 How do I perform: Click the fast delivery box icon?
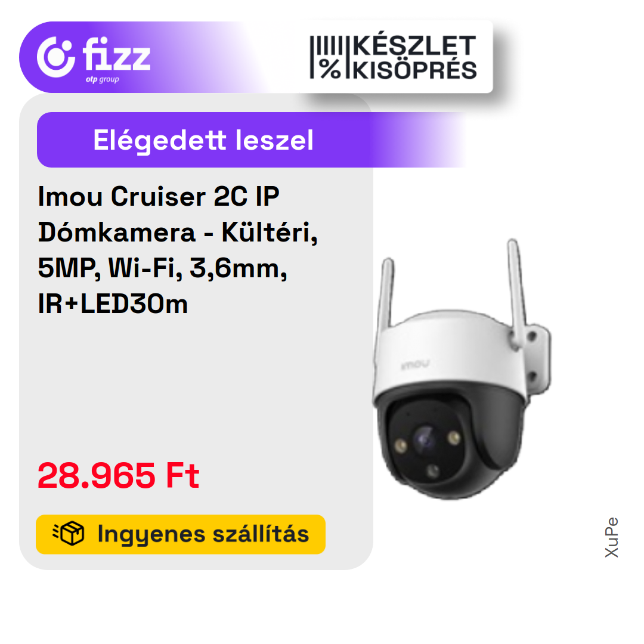(x=69, y=534)
